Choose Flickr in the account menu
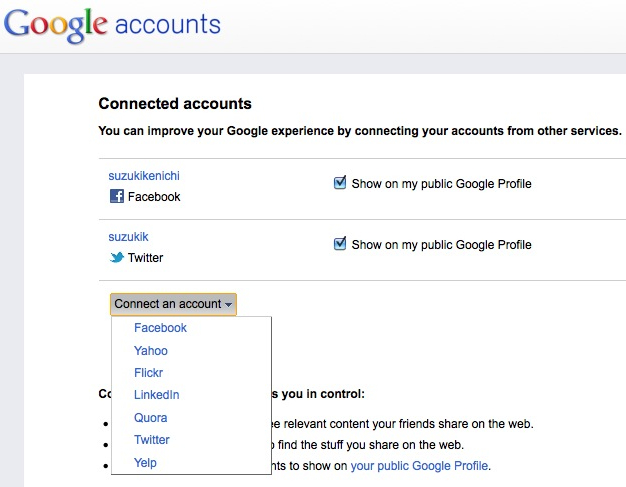Screen dimensions: 626x487 148,373
